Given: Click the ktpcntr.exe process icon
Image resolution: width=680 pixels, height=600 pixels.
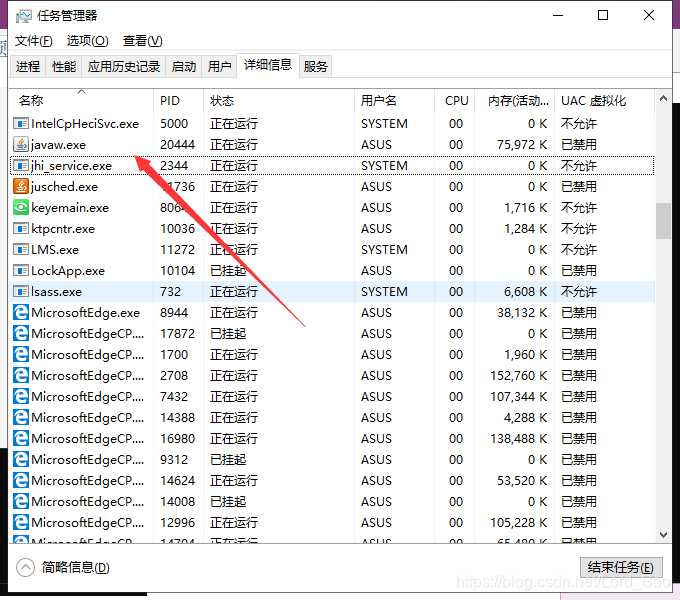Looking at the screenshot, I should pyautogui.click(x=20, y=228).
